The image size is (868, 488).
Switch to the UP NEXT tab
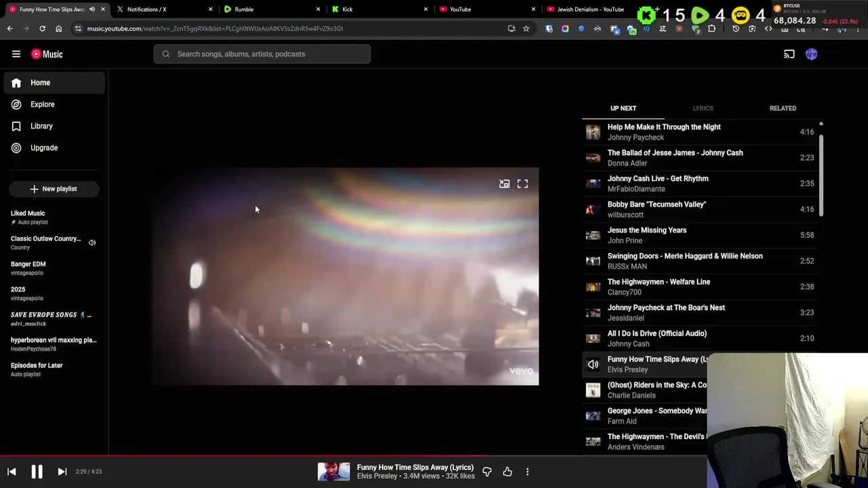click(x=623, y=108)
